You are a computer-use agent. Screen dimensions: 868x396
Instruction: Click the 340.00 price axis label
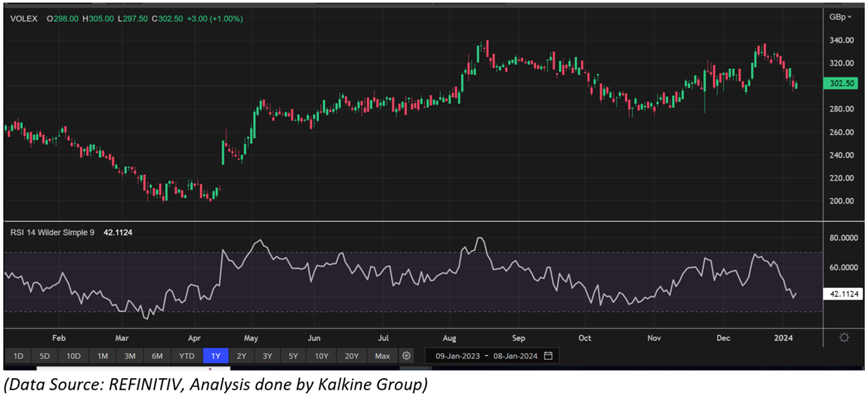[x=842, y=40]
